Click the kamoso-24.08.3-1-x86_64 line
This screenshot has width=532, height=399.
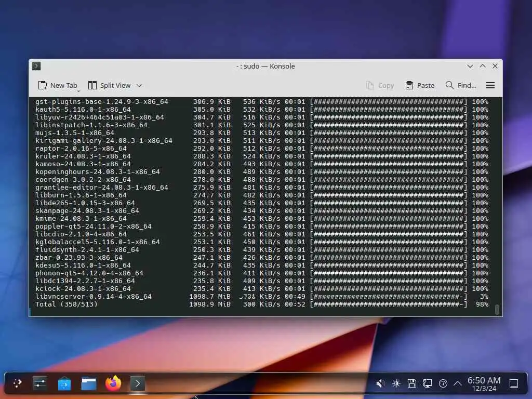click(x=262, y=164)
